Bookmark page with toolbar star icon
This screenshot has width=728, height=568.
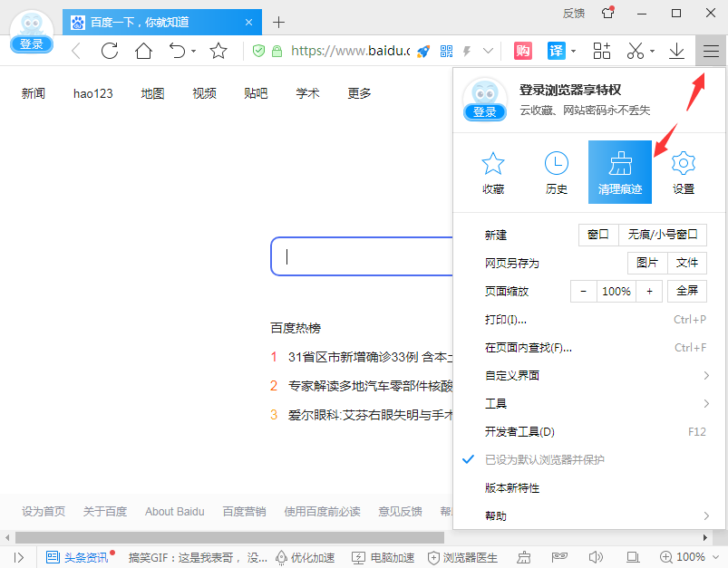[218, 51]
